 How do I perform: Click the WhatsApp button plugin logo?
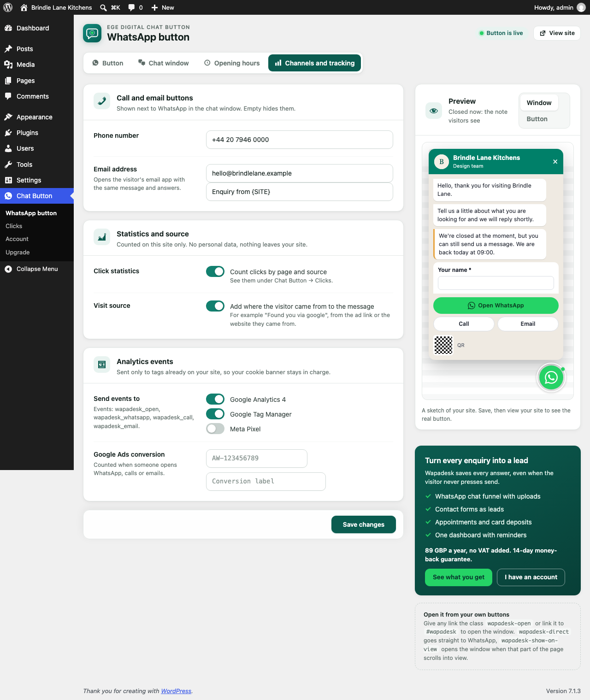coord(92,33)
